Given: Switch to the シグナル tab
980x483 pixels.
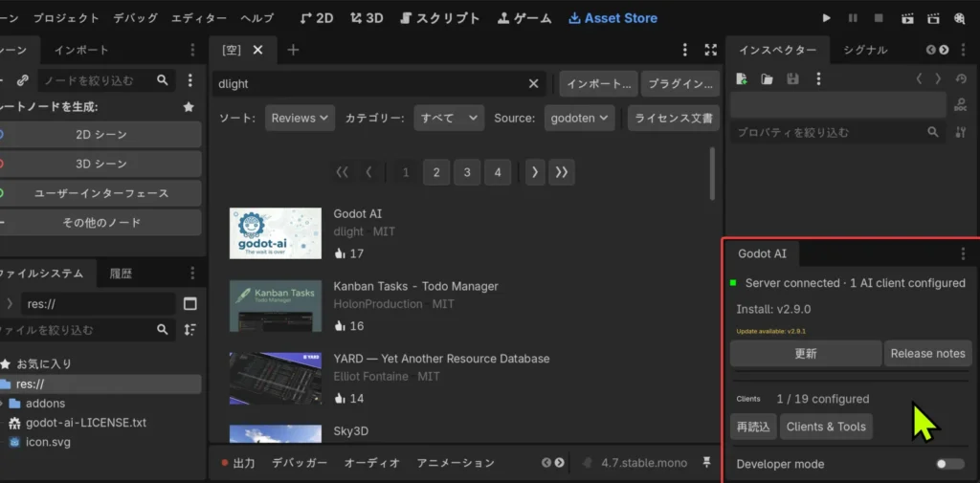Looking at the screenshot, I should 865,50.
